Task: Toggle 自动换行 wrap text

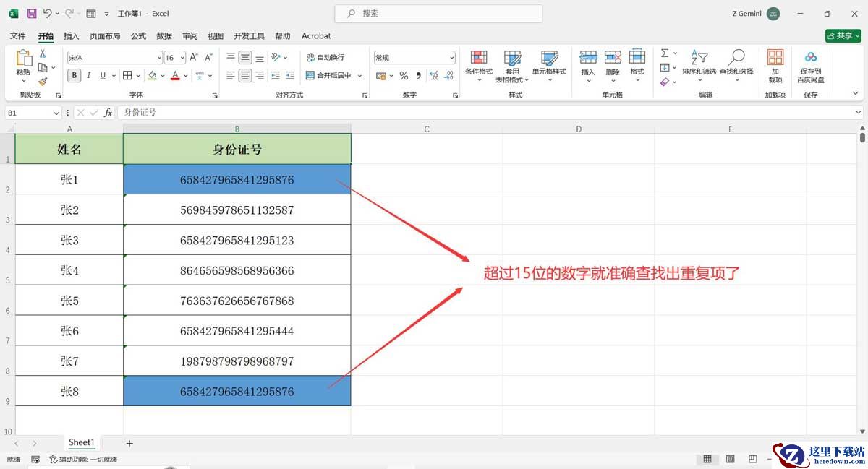Action: (x=325, y=57)
